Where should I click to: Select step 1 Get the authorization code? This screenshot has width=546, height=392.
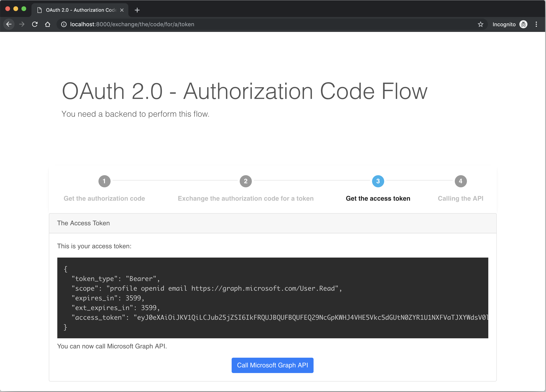[x=104, y=181]
